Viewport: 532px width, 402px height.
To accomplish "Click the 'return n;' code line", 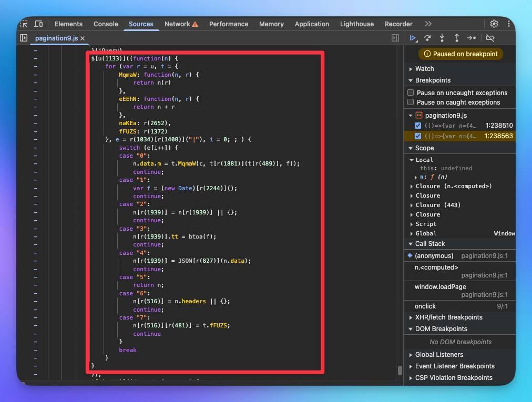I will click(148, 285).
